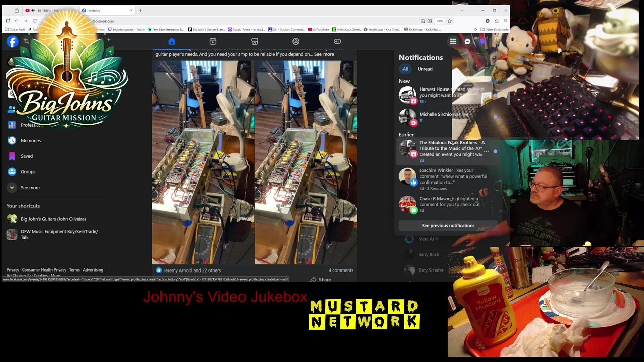Open NecroCaticGames bookmark

[x=346, y=29]
